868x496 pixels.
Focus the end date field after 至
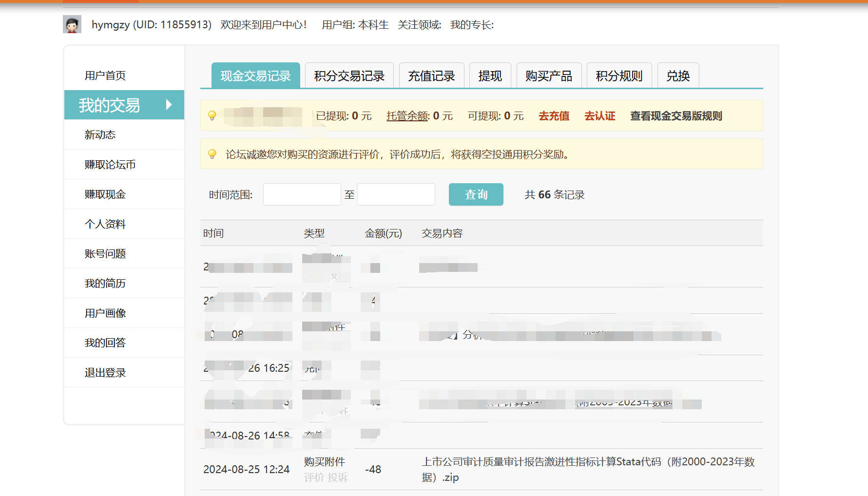click(x=396, y=194)
